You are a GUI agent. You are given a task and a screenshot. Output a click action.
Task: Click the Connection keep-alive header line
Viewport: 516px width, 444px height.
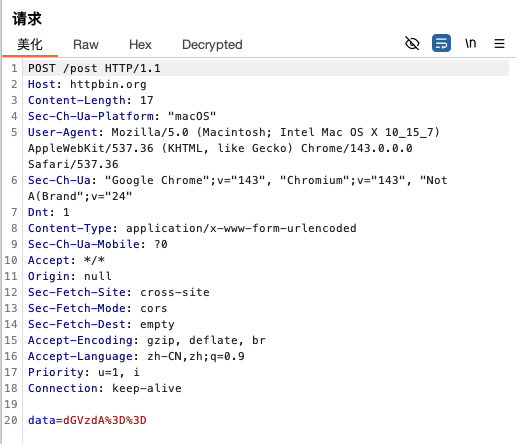pos(105,388)
